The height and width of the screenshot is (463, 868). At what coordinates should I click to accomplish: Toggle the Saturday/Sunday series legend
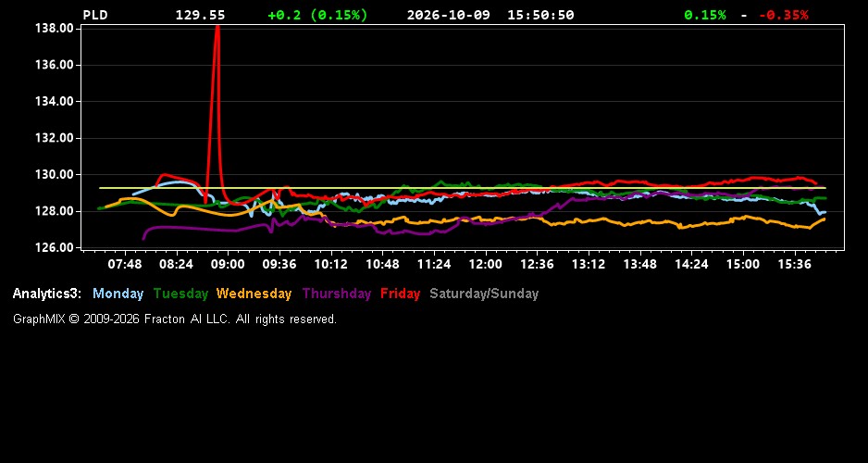coord(484,294)
